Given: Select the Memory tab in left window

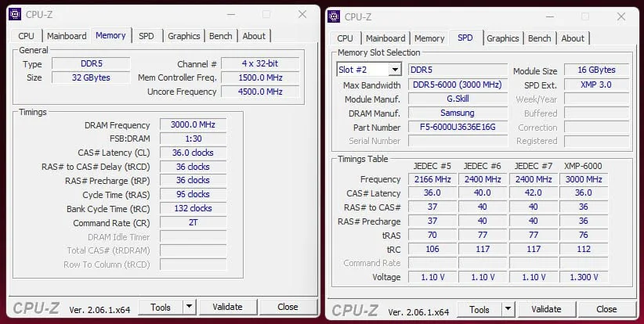Looking at the screenshot, I should click(110, 35).
